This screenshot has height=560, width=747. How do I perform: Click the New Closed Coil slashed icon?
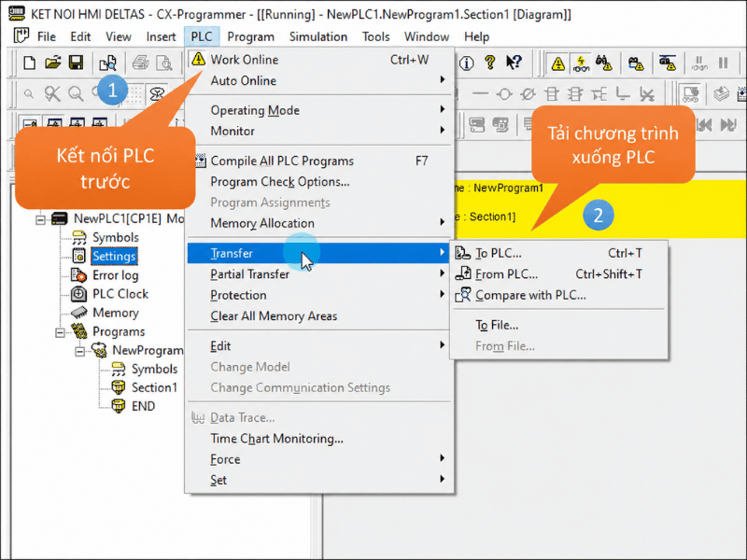point(528,94)
